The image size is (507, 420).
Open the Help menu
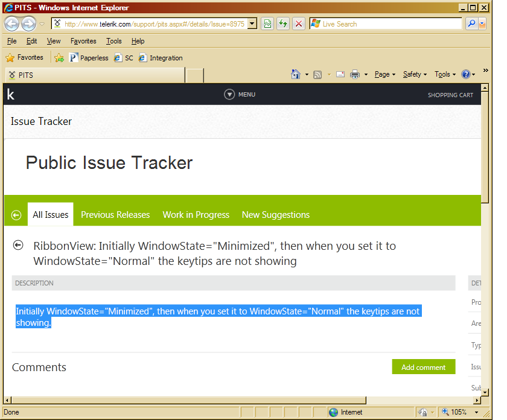point(138,41)
